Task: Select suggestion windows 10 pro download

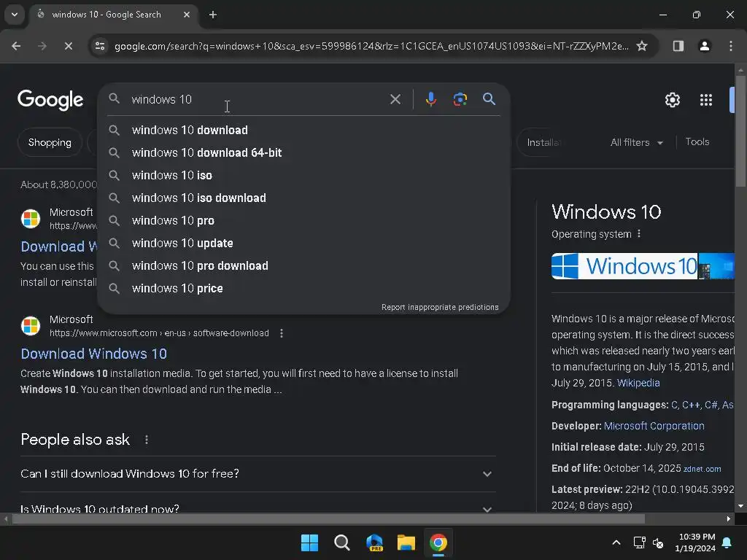Action: click(303, 265)
